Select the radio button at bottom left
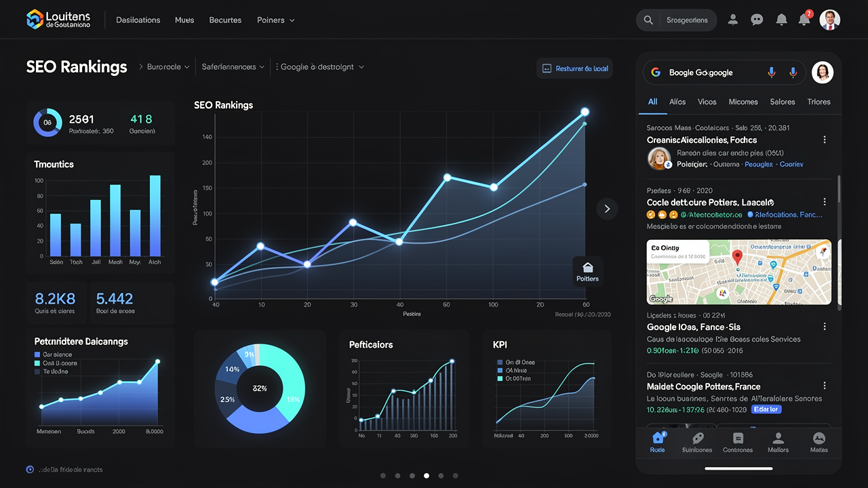868x488 pixels. click(30, 469)
